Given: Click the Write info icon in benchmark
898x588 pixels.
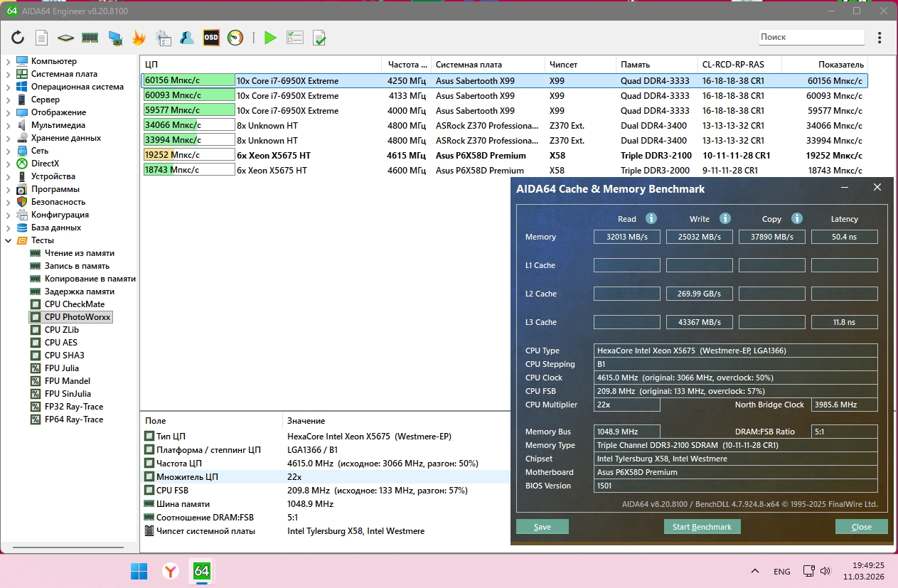Looking at the screenshot, I should click(x=725, y=219).
